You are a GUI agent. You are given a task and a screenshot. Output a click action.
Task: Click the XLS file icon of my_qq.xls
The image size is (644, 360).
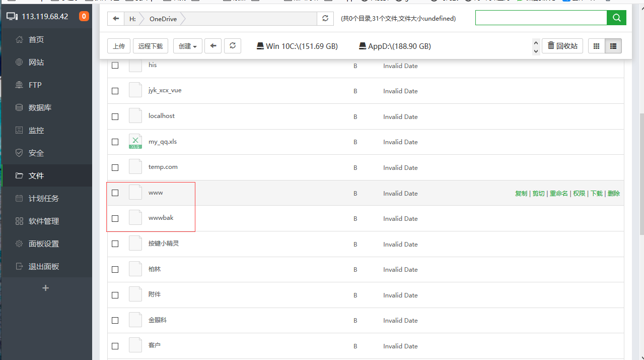[135, 142]
